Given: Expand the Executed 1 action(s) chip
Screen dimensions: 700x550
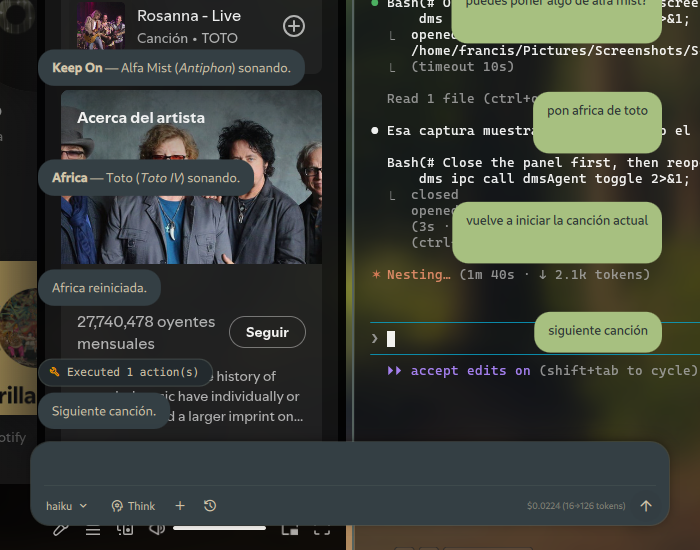Looking at the screenshot, I should click(125, 372).
